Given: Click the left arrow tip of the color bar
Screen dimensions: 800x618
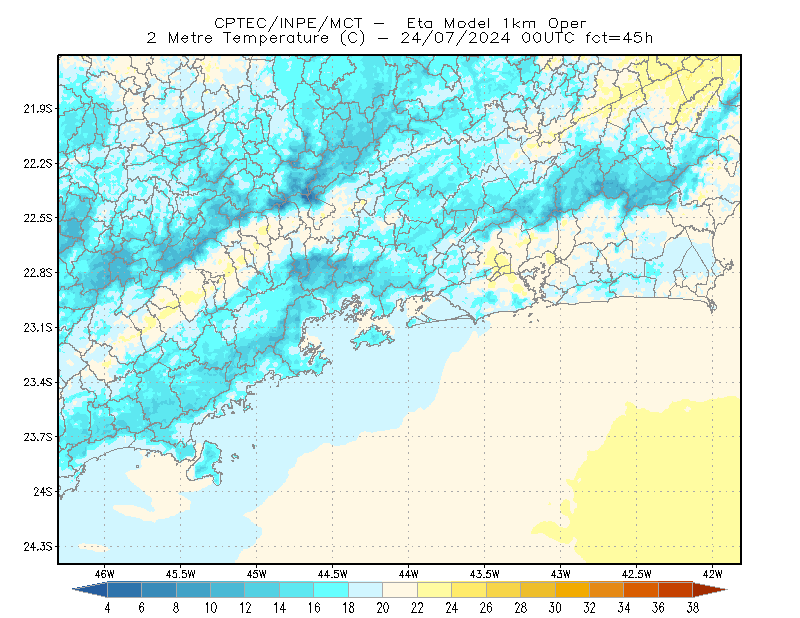Looking at the screenshot, I should click(90, 590).
